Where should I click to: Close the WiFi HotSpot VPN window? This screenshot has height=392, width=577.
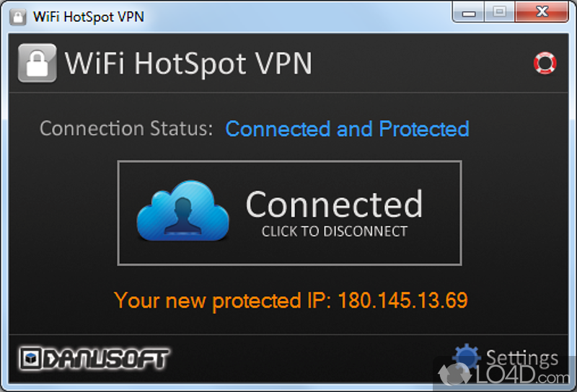pyautogui.click(x=541, y=13)
